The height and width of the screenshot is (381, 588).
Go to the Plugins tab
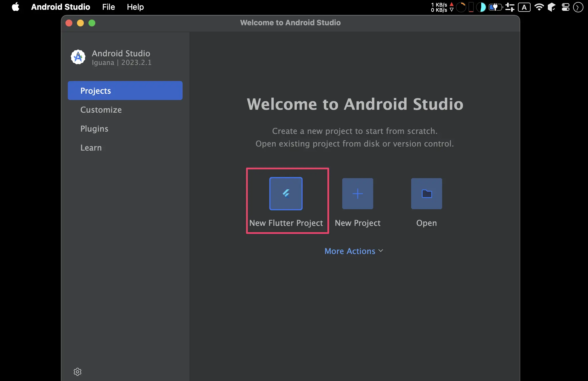point(125,128)
